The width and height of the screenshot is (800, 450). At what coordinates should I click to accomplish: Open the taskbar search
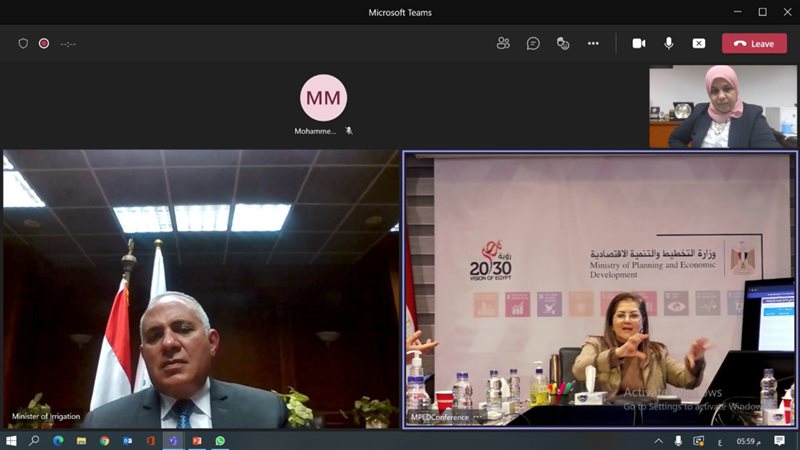[34, 440]
